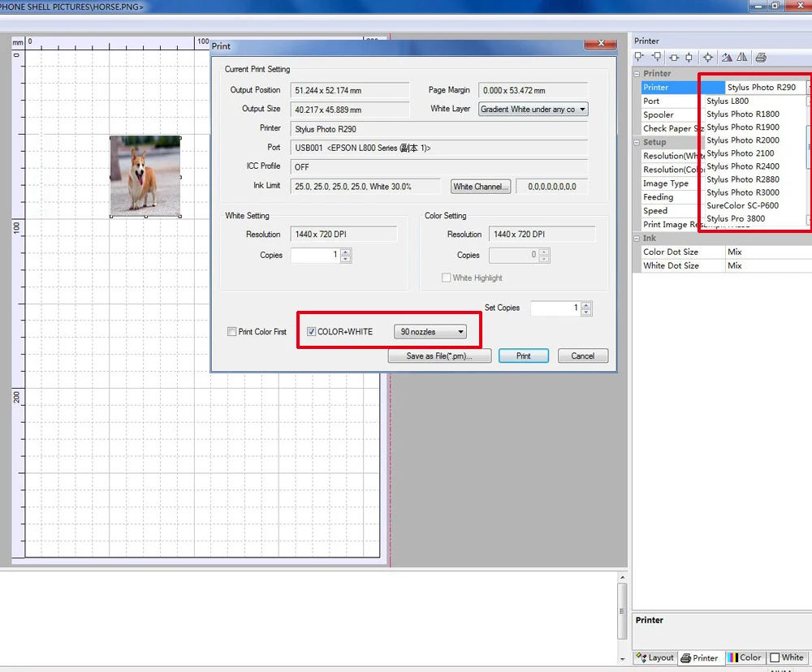Screen dimensions: 812x672
Task: Click the bottom pane vertical scrollbar thumb
Action: pos(622,611)
